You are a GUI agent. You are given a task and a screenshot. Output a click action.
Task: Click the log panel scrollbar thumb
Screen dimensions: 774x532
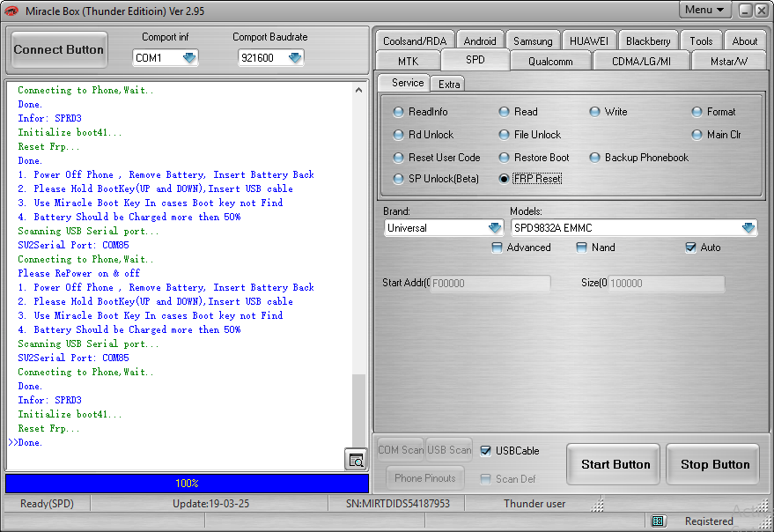359,410
